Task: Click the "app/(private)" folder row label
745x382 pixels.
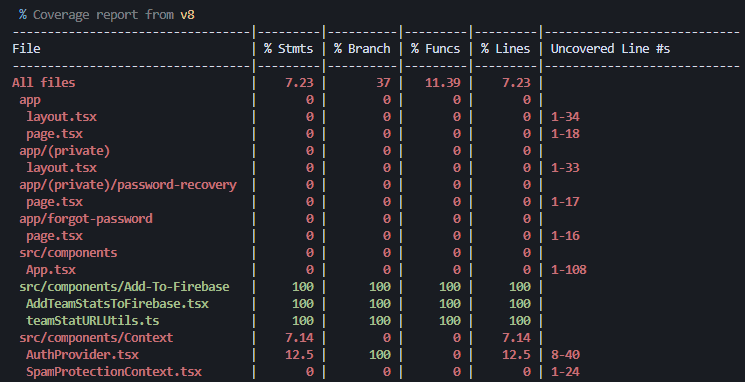Action: (x=65, y=151)
